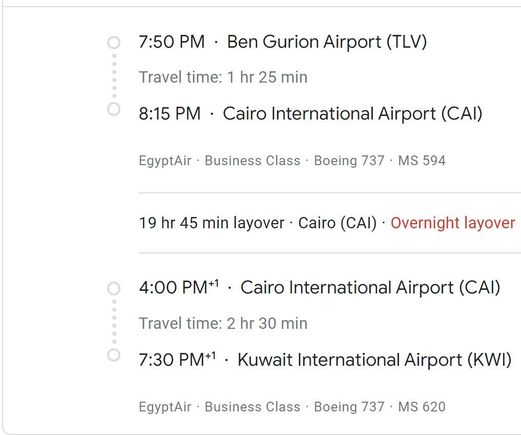Click the Kuwait arrival circle marker
Screen dimensions: 521x435
[114, 355]
